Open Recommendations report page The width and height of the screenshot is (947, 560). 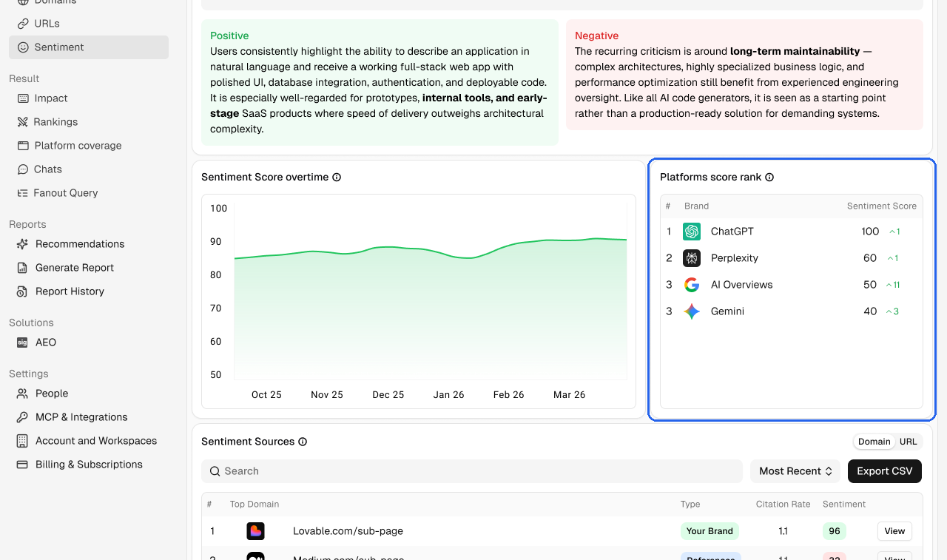point(80,244)
